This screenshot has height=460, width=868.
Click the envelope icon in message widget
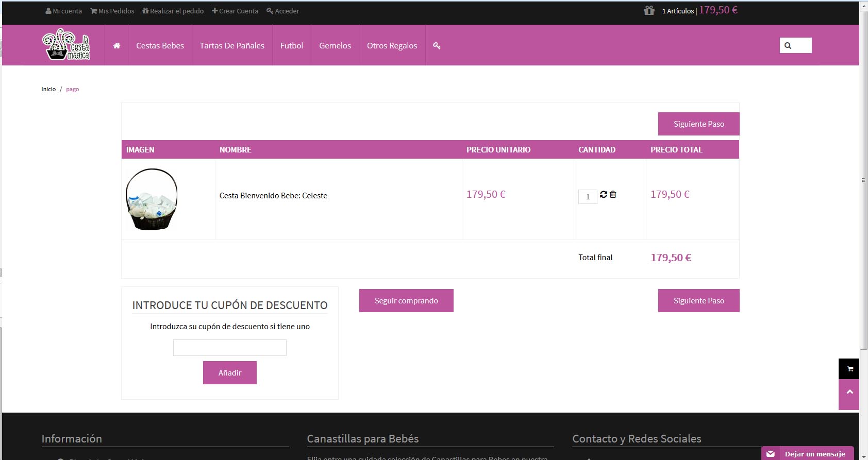pos(771,454)
